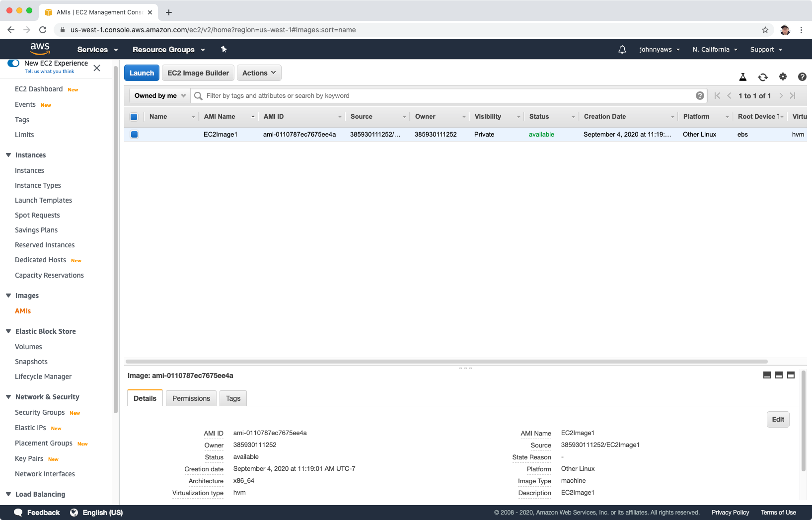Screen dimensions: 812x520
Task: Uncheck the EC2Image1 row checkbox
Action: (134, 134)
